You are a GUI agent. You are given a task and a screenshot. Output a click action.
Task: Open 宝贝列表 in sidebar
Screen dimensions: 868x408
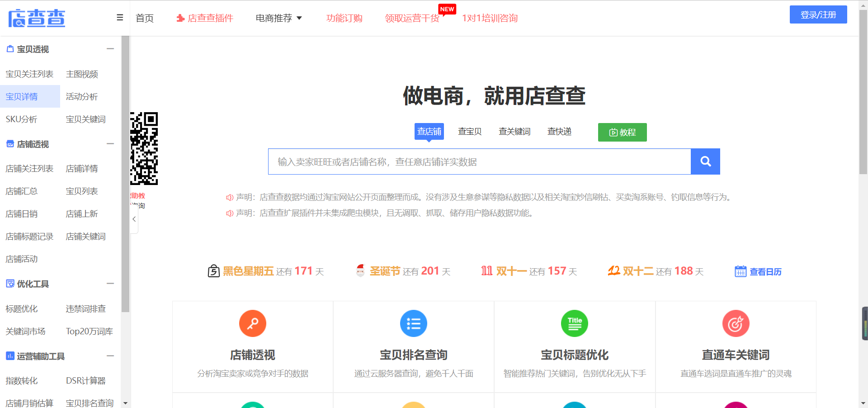point(82,191)
